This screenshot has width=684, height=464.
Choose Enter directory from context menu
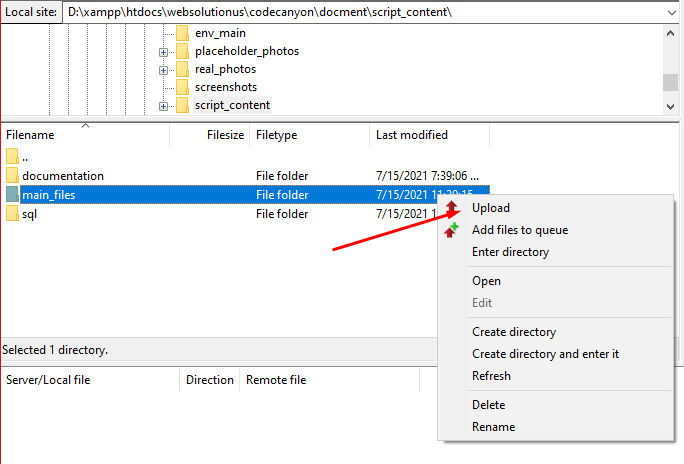(510, 252)
